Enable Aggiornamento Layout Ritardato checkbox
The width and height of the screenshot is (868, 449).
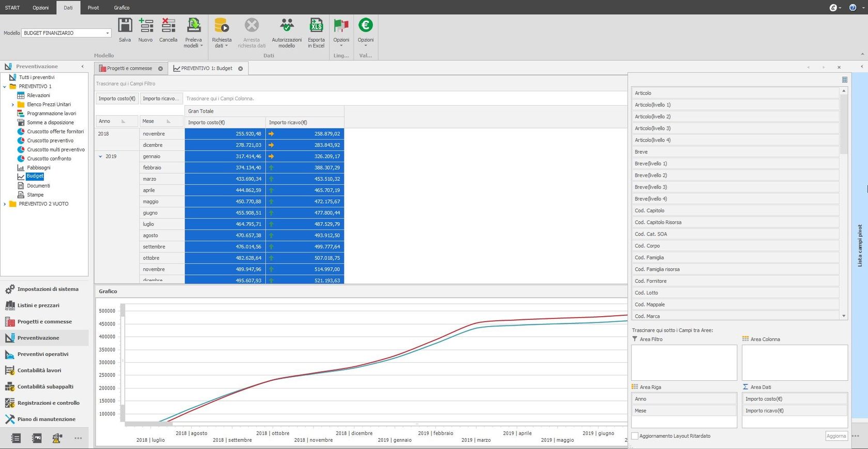click(x=635, y=436)
